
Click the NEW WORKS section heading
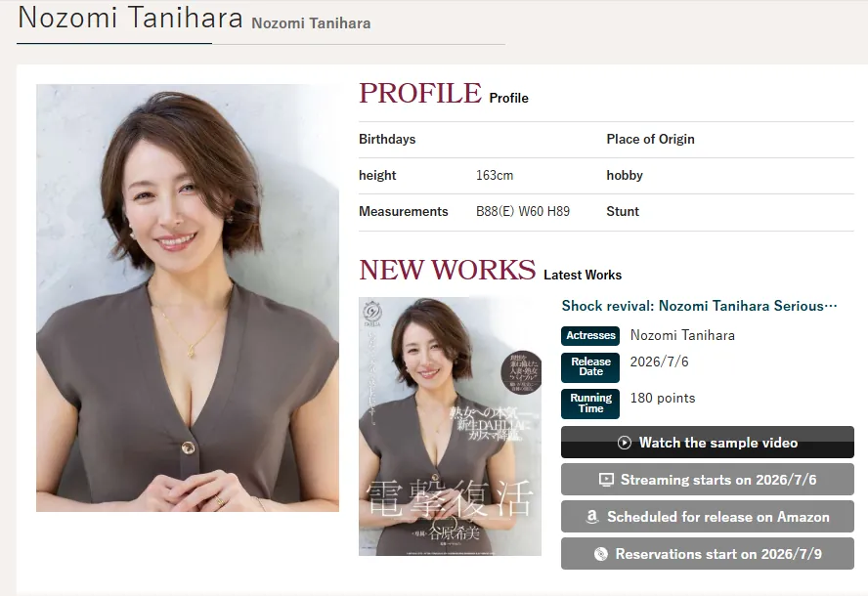pos(448,270)
